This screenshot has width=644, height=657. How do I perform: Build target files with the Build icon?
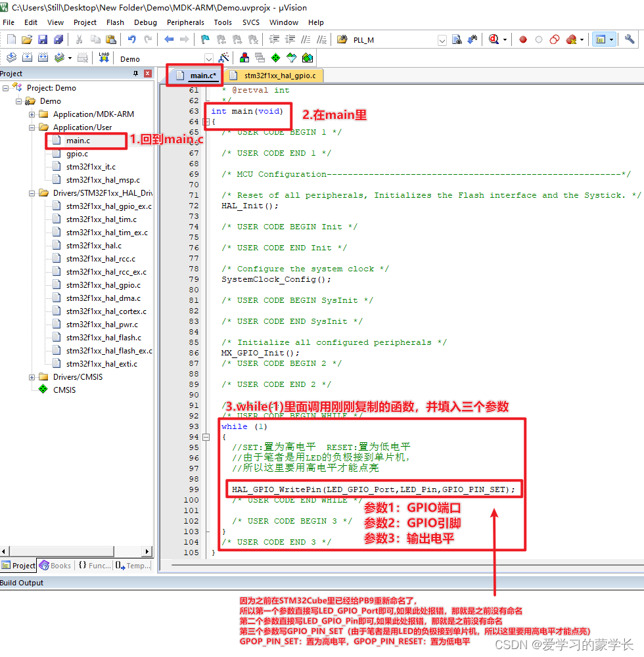click(27, 58)
